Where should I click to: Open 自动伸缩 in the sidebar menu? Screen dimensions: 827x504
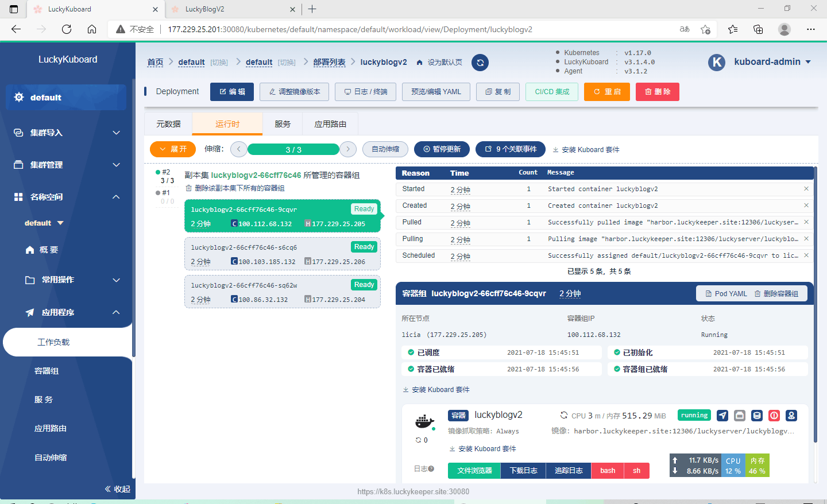tap(51, 458)
